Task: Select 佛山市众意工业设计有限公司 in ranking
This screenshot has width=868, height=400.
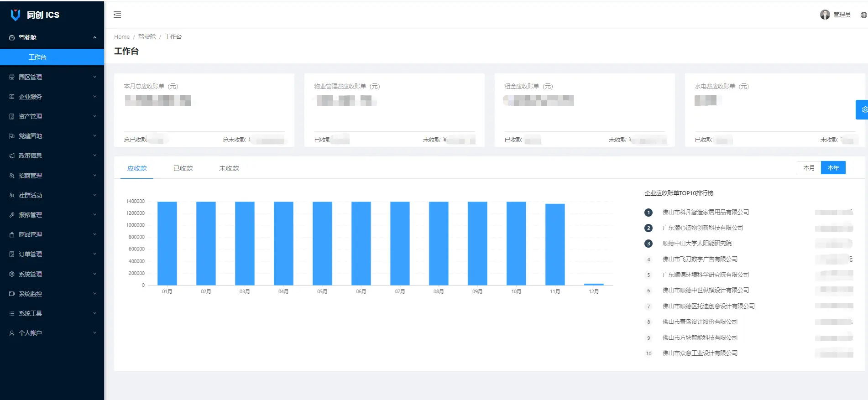Action: pyautogui.click(x=700, y=353)
